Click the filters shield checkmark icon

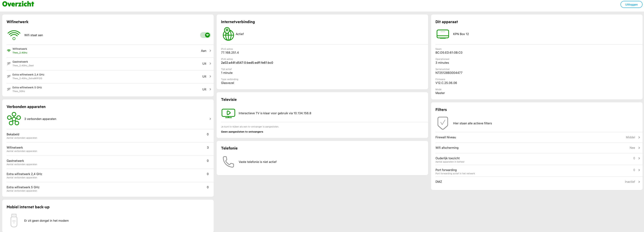pyautogui.click(x=442, y=123)
